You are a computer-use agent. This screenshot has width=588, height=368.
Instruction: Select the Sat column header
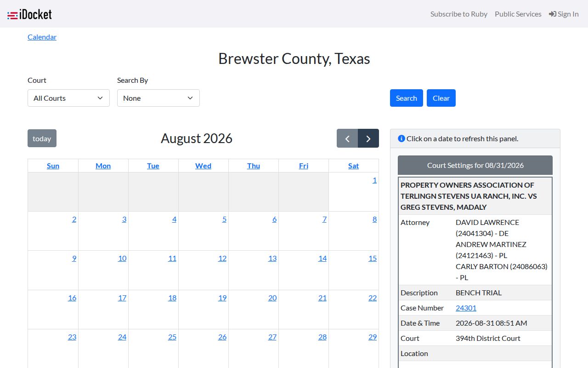click(353, 166)
